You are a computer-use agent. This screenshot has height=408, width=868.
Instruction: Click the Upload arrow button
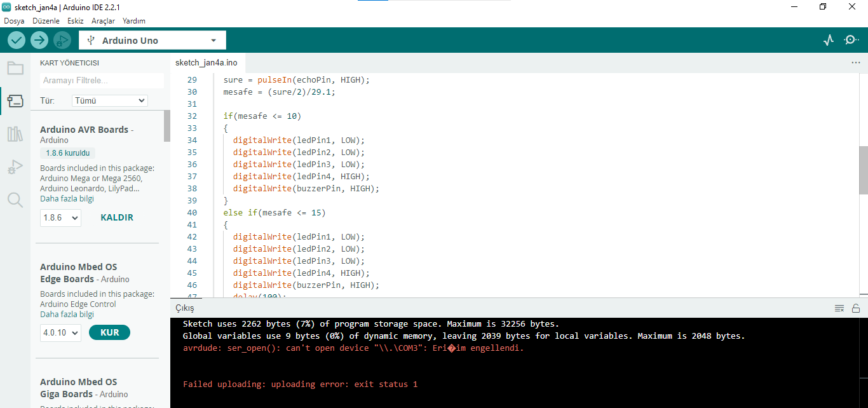click(x=39, y=40)
